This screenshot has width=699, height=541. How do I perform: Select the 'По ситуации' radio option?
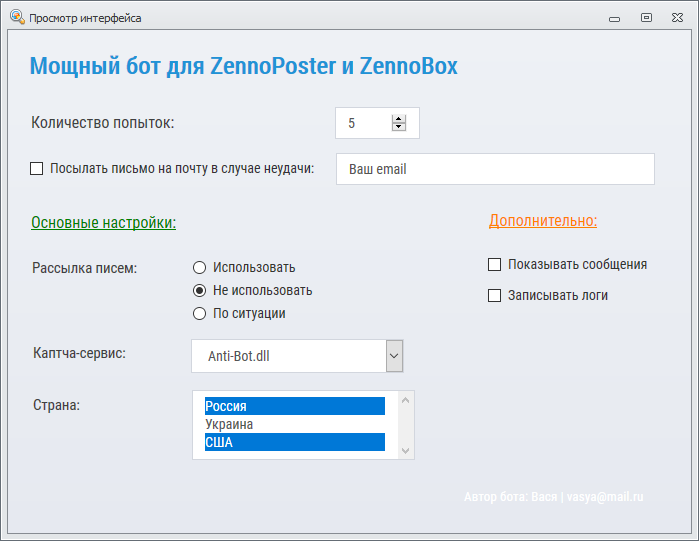click(x=199, y=313)
